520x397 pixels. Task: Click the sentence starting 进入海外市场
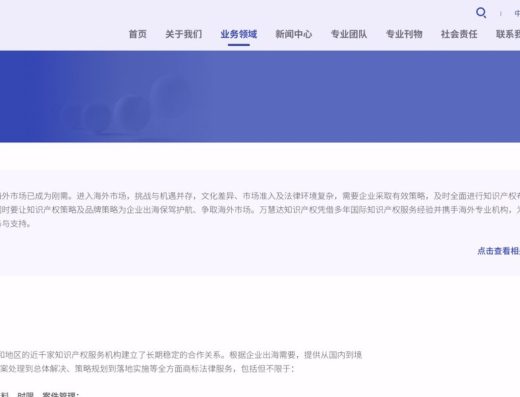tap(298, 196)
